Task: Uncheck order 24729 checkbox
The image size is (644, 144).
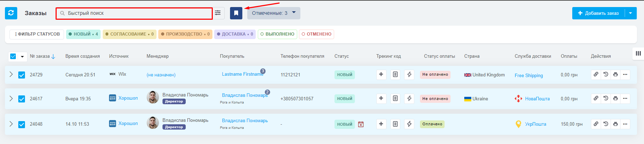Action: pos(21,75)
